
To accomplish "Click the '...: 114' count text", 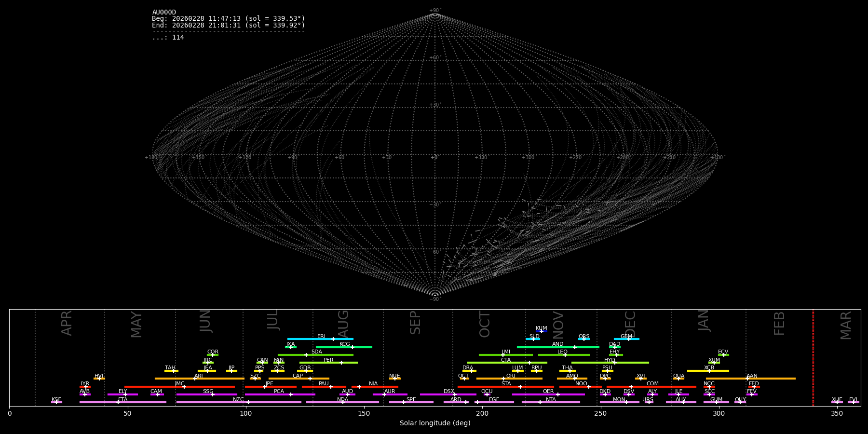I will (x=168, y=37).
